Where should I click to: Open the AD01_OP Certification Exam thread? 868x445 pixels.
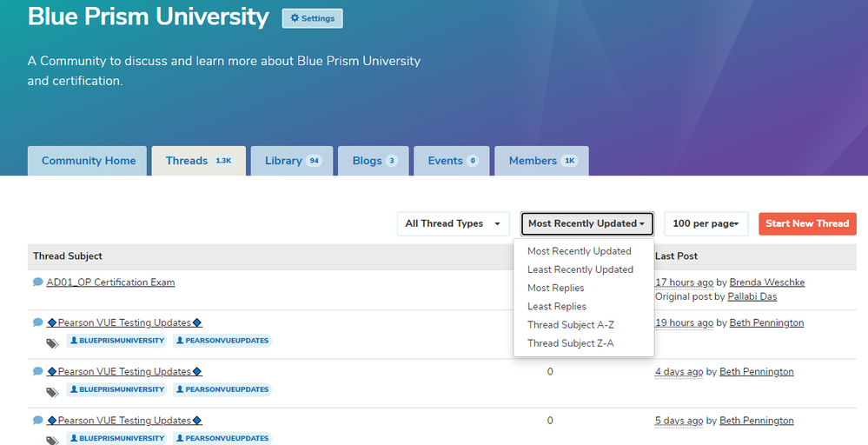(x=110, y=282)
